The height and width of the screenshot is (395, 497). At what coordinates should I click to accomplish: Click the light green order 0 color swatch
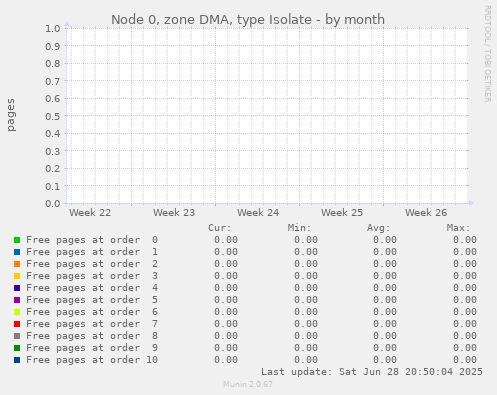pyautogui.click(x=17, y=240)
